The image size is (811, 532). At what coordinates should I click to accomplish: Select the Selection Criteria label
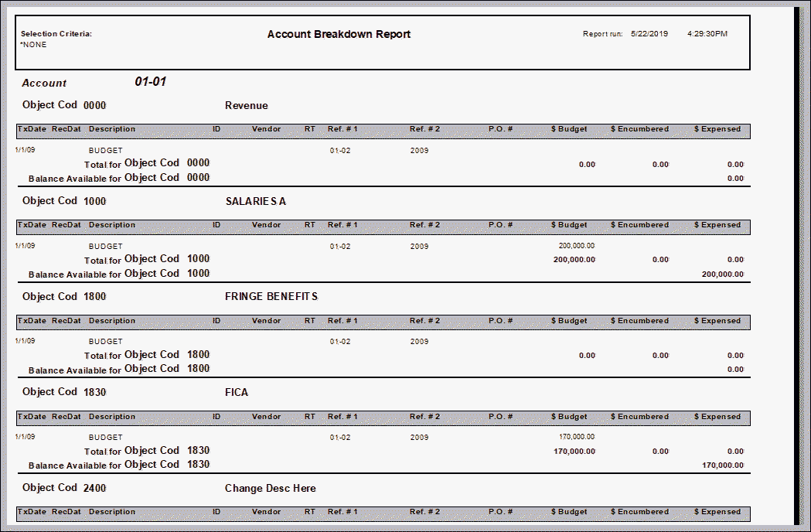[x=56, y=34]
